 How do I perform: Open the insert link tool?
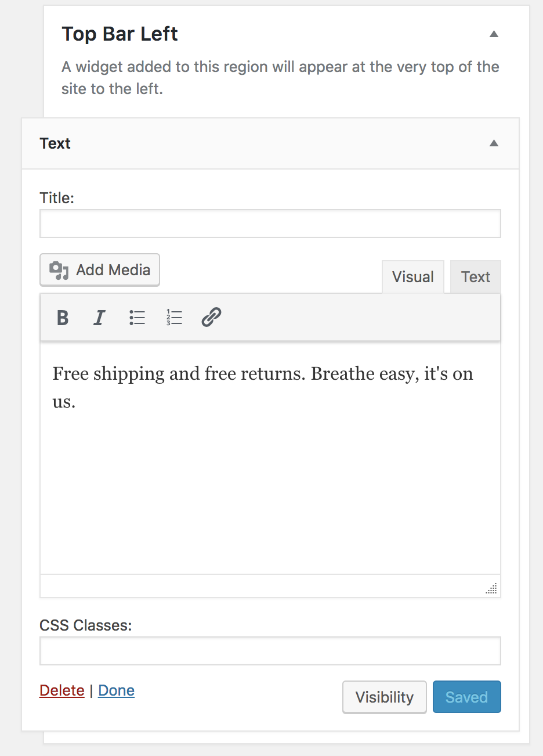[211, 318]
